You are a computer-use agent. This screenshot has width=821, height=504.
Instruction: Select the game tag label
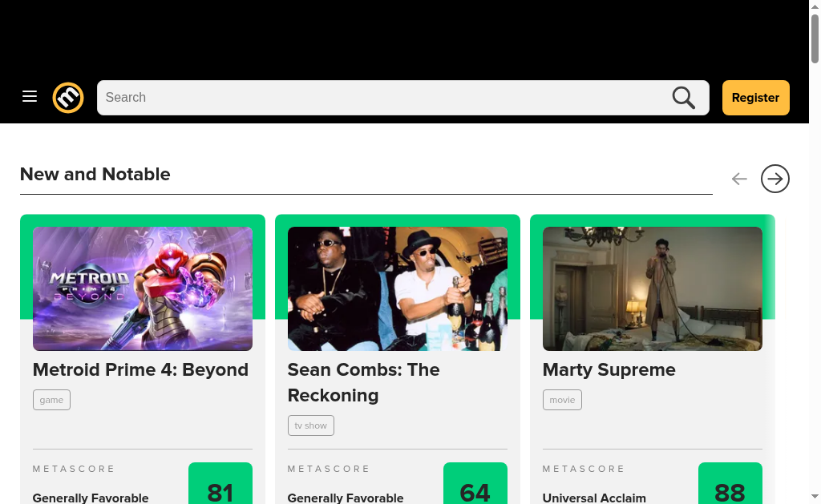(x=51, y=400)
